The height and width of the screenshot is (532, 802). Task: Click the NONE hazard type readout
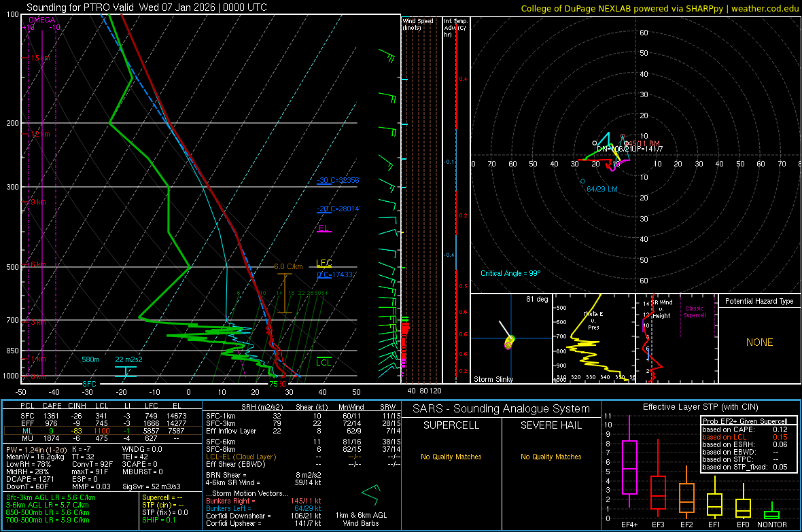[760, 342]
